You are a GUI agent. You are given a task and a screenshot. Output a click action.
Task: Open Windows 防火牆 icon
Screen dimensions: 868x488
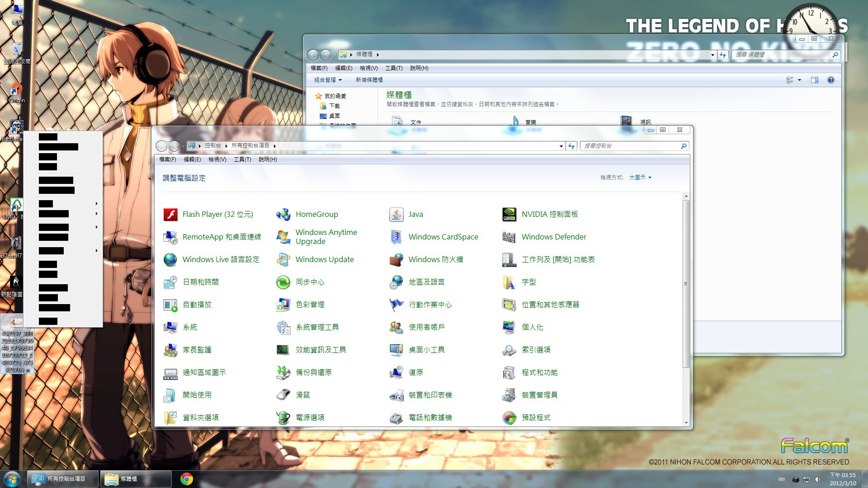pyautogui.click(x=396, y=259)
